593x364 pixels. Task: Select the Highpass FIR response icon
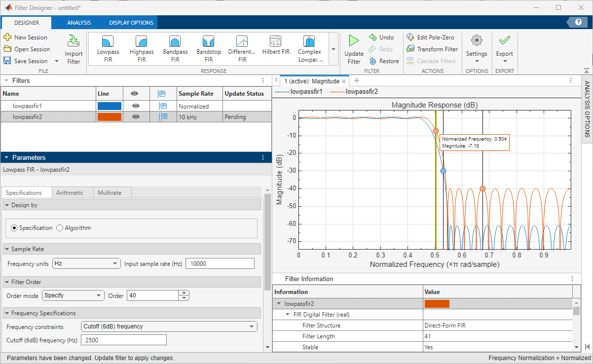142,41
